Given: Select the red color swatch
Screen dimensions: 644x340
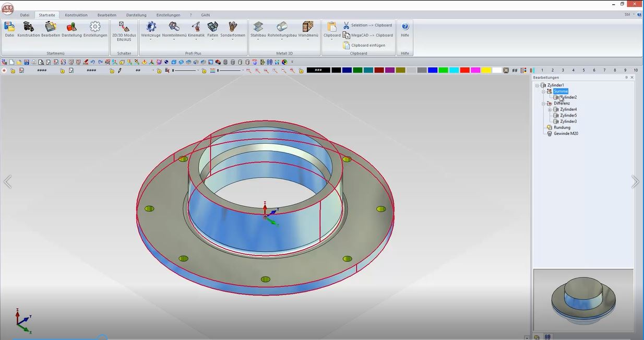Looking at the screenshot, I should (x=464, y=71).
